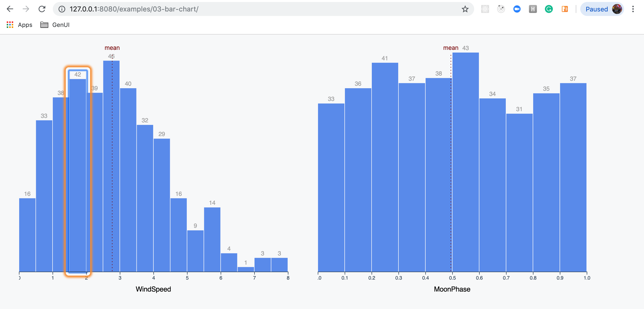Bookmark this page with the star icon
Viewport: 644px width, 309px height.
click(x=465, y=9)
